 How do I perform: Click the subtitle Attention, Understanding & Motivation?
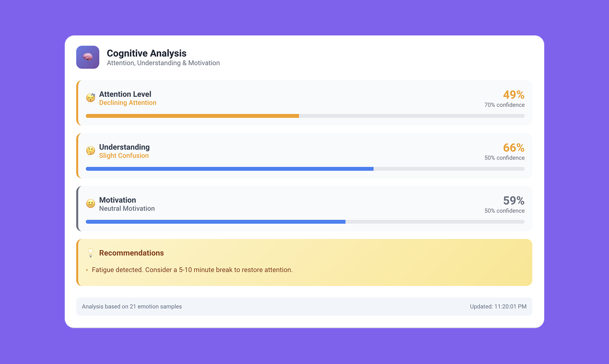coord(164,63)
